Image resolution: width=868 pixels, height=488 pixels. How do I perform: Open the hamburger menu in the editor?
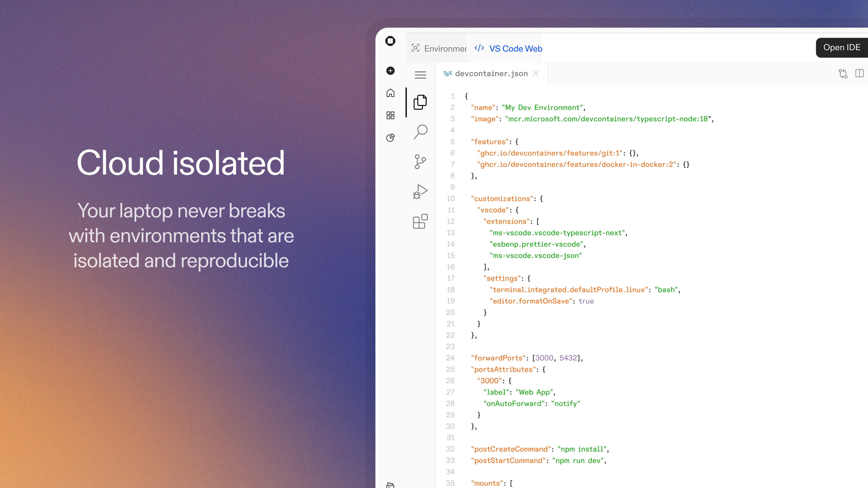[x=420, y=75]
